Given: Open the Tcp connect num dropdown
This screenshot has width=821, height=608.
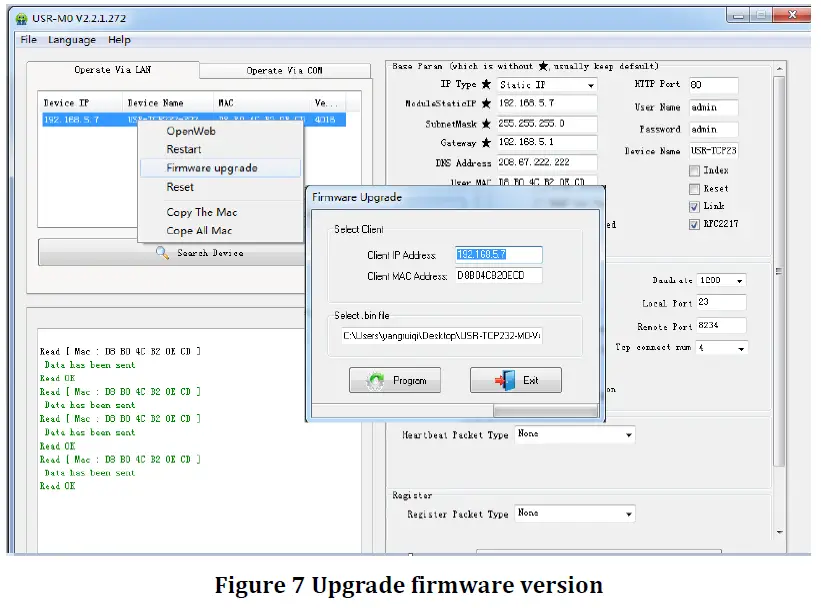Looking at the screenshot, I should (x=722, y=348).
